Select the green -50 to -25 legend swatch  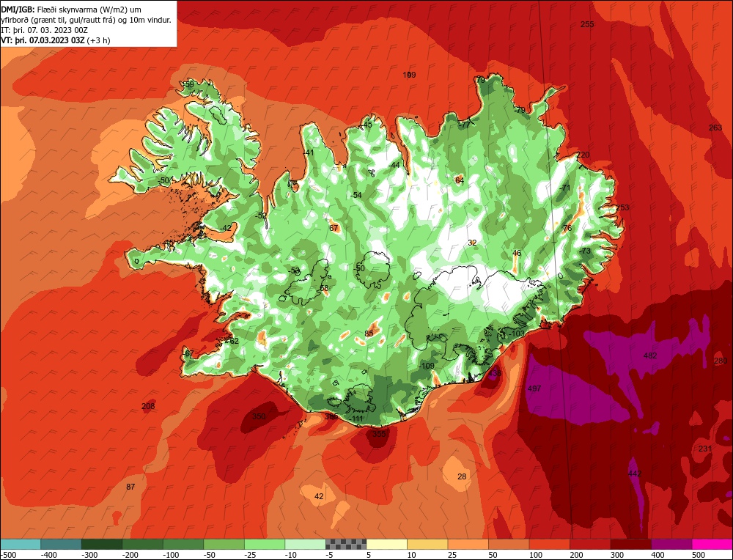coord(224,544)
